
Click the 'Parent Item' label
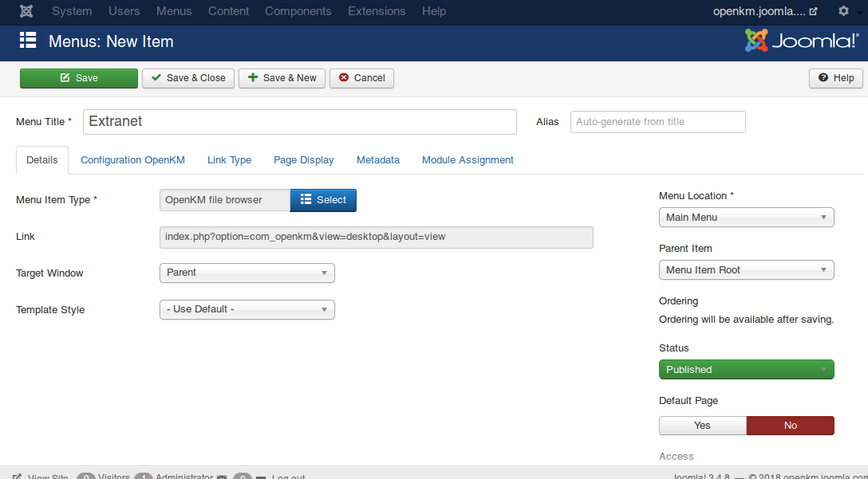(685, 249)
